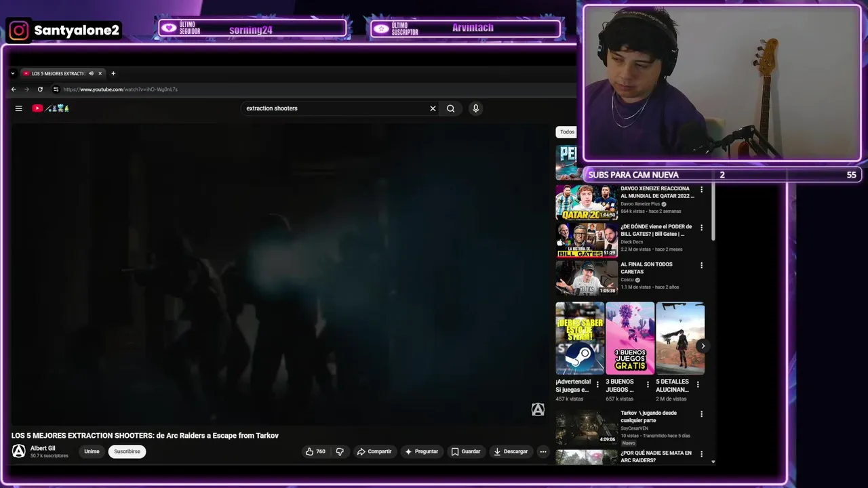868x488 pixels.
Task: Open the Tarkov jugando desde cualquier parte video
Action: [x=587, y=427]
